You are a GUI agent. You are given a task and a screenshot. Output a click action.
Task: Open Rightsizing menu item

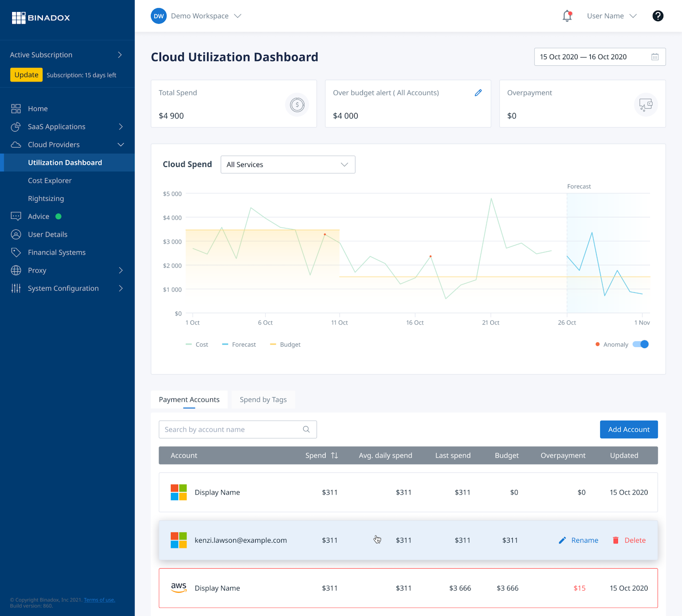click(x=46, y=199)
